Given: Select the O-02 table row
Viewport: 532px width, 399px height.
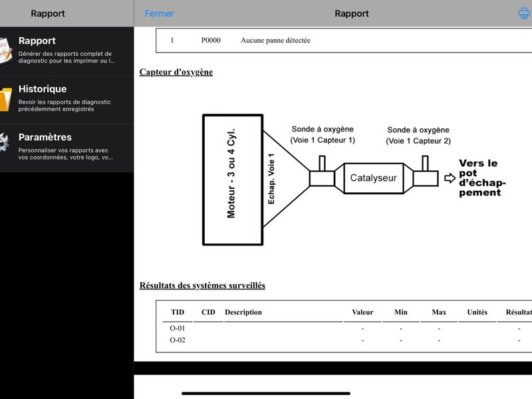Looking at the screenshot, I should coord(346,340).
